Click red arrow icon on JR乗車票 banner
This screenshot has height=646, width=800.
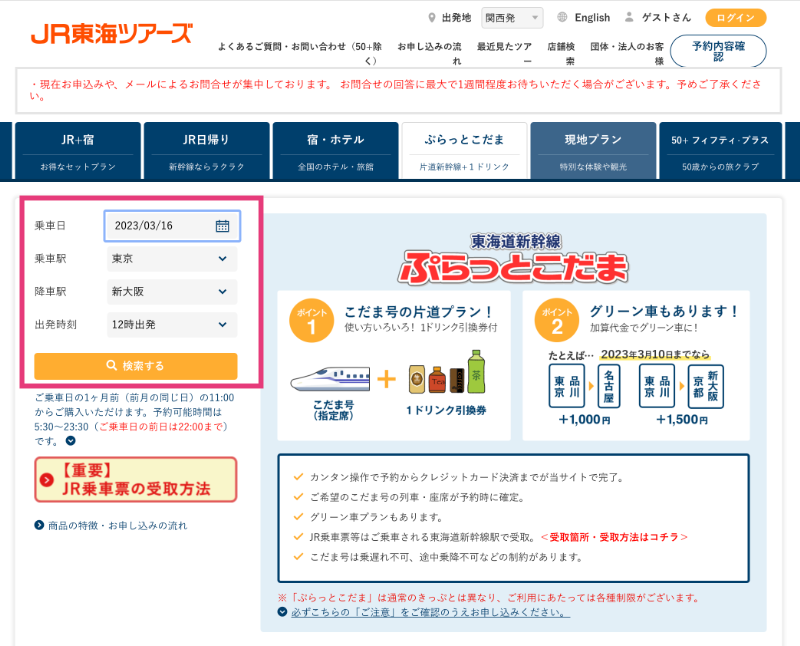(x=47, y=480)
